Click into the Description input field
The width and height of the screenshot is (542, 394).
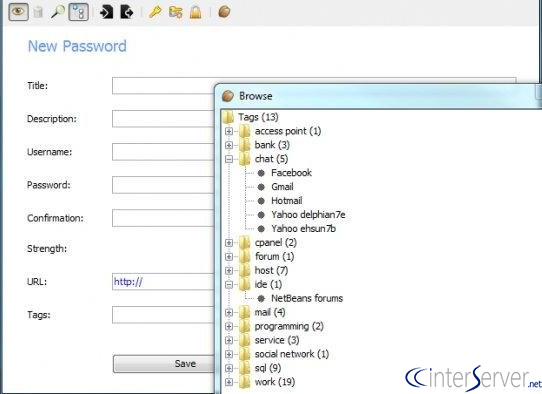click(x=163, y=119)
